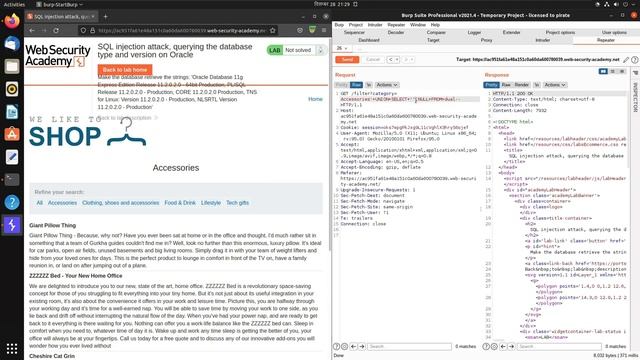Open the Files manager dock icon
Screen dimensions: 640x360
(12, 66)
